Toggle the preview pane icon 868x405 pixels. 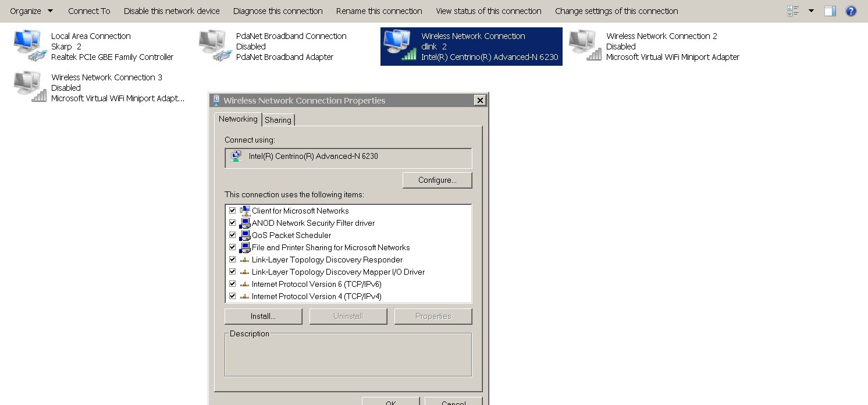830,10
